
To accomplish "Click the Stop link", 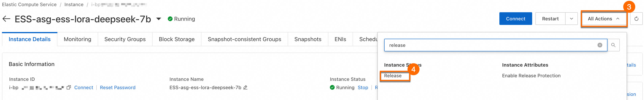I will (x=363, y=88).
